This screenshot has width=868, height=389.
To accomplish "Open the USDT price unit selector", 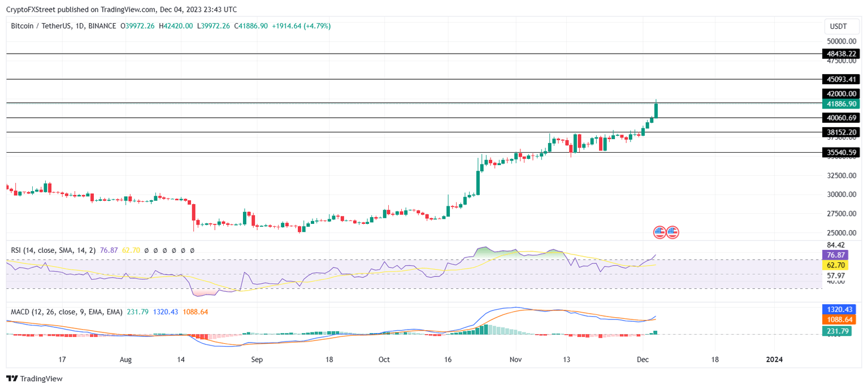I will tap(841, 25).
